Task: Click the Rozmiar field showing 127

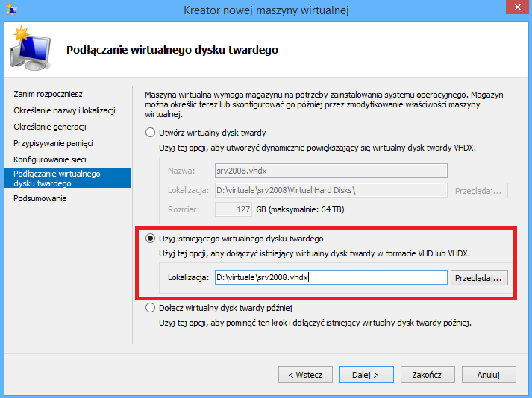Action: 234,209
